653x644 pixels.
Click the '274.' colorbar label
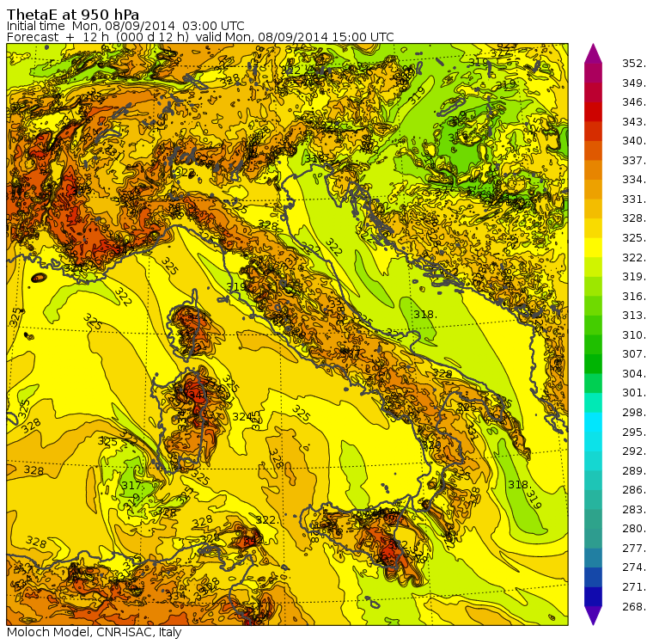tap(634, 567)
